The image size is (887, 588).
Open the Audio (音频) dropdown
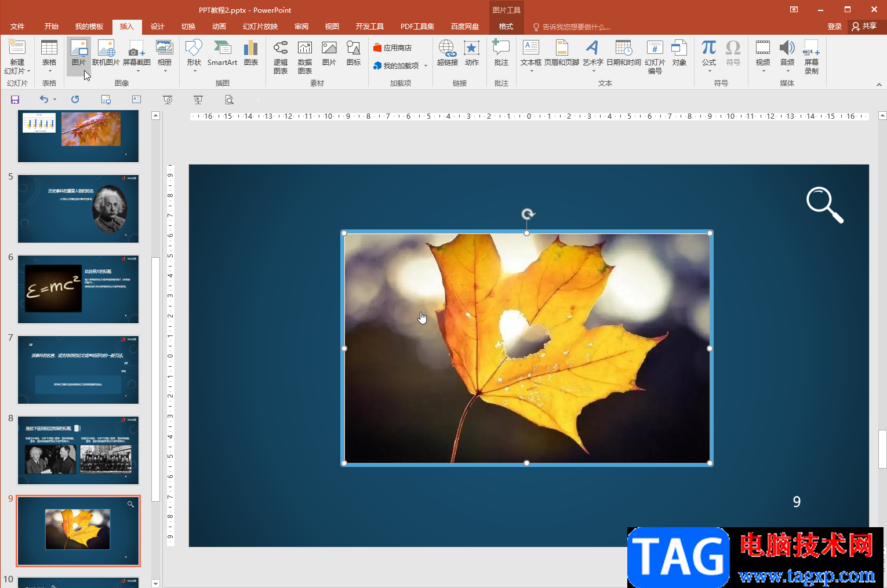pyautogui.click(x=787, y=71)
